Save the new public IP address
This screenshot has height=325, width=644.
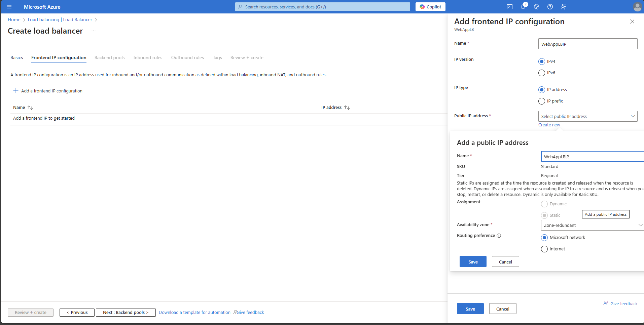[x=473, y=262]
